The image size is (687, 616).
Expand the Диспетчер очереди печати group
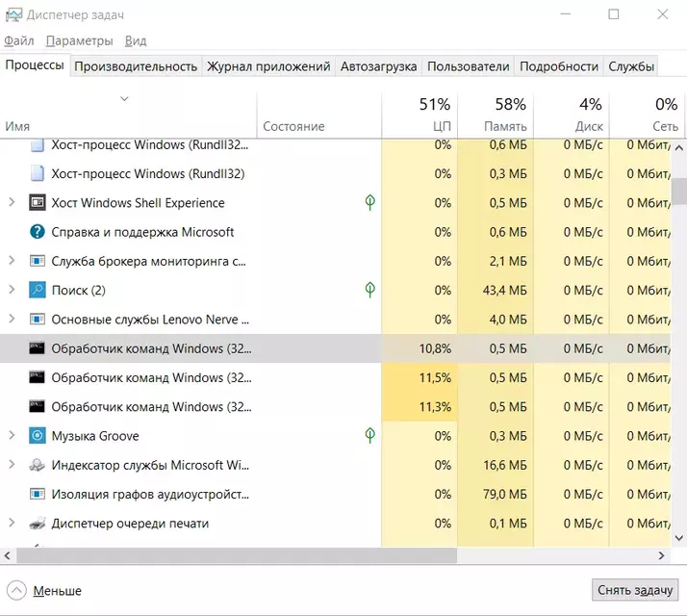coord(12,523)
